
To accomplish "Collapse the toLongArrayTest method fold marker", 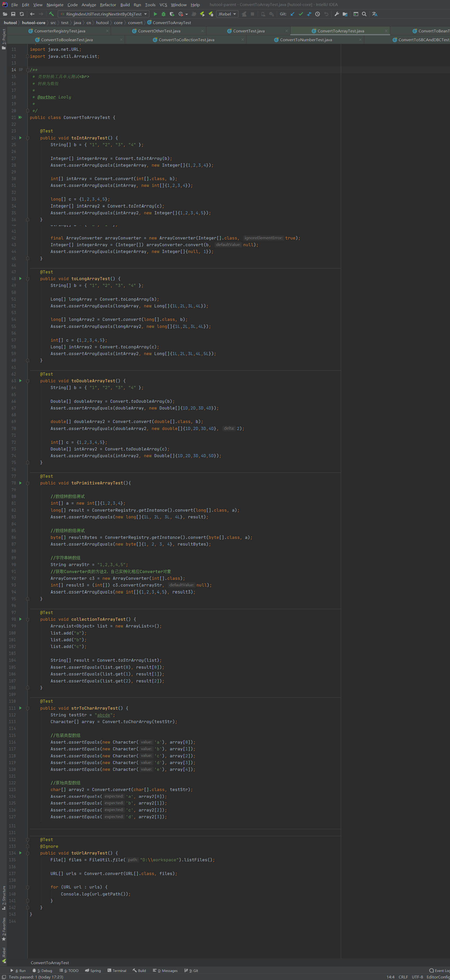I will coord(27,279).
